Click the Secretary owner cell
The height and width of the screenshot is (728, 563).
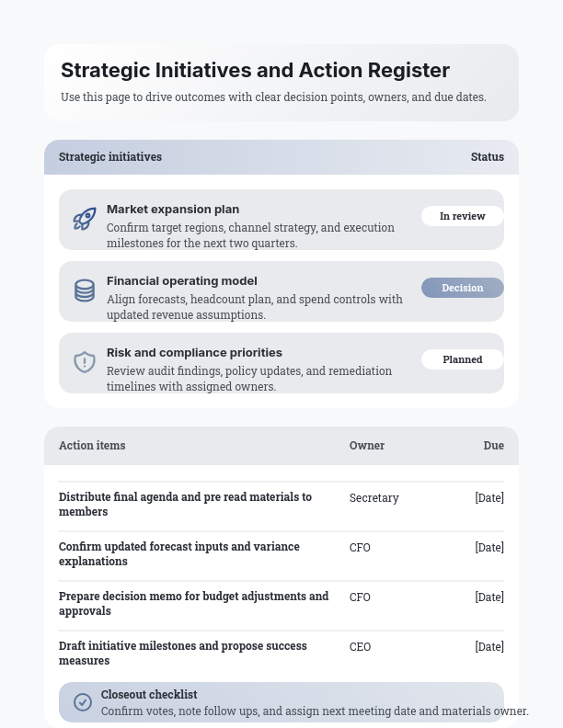374,498
